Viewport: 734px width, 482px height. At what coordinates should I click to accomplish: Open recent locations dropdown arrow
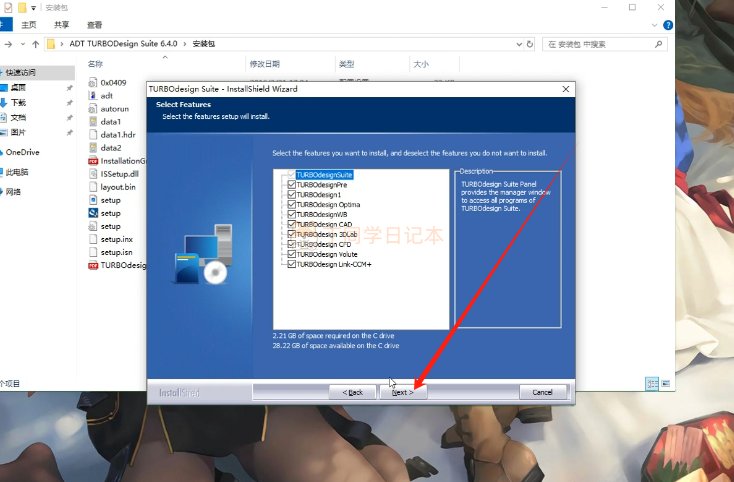click(x=22, y=44)
